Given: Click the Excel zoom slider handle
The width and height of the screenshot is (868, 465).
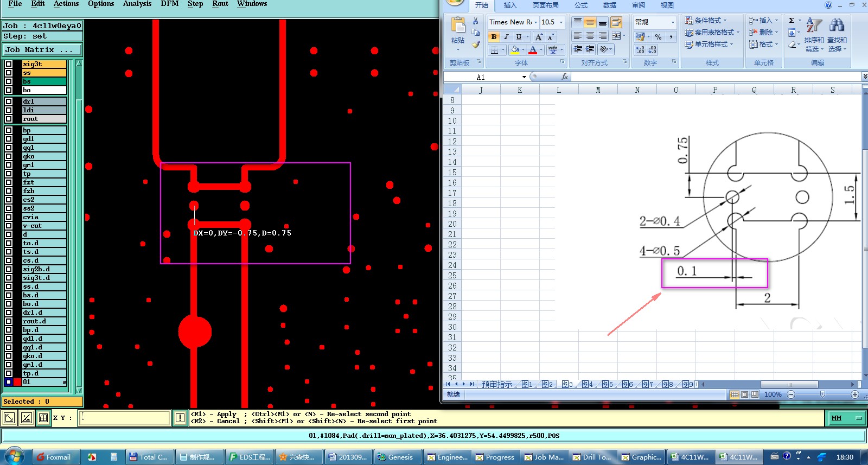Looking at the screenshot, I should click(822, 394).
